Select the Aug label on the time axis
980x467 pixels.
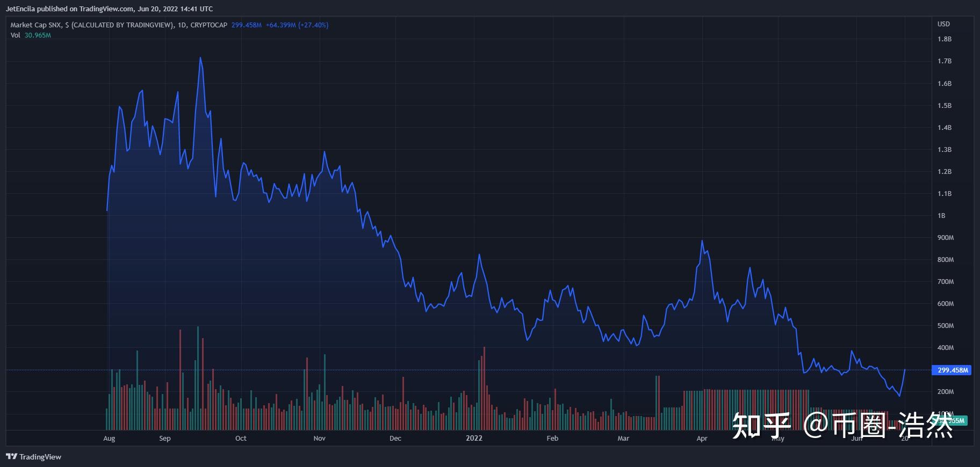click(x=109, y=439)
